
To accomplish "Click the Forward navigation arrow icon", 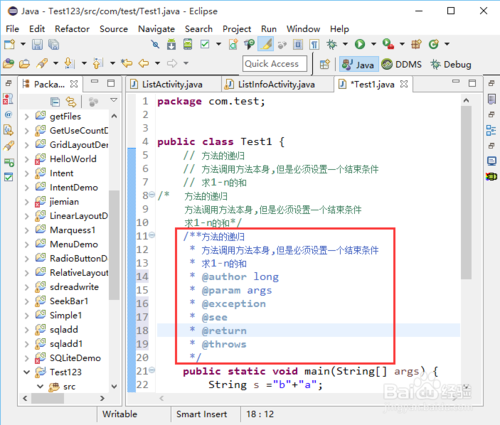I will (x=172, y=63).
